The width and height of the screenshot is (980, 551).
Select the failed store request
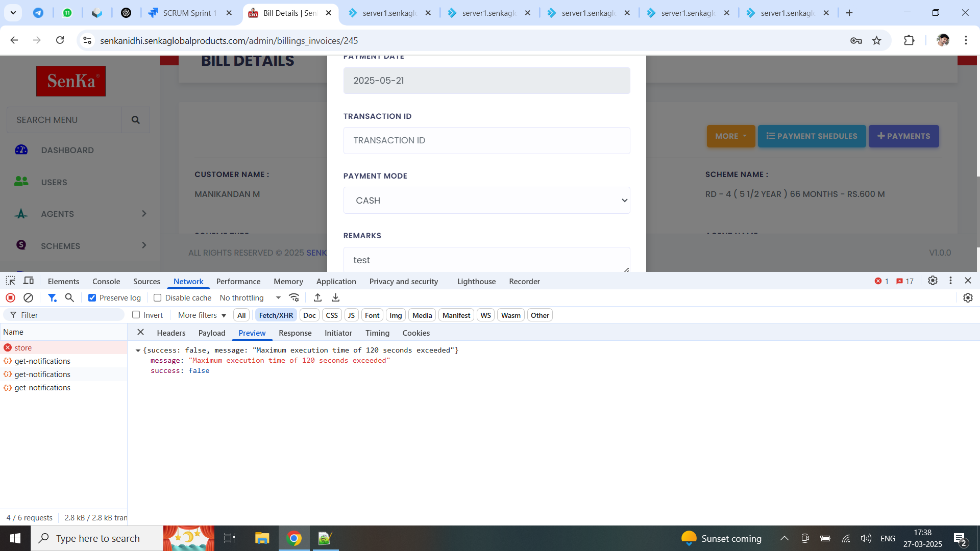[23, 348]
